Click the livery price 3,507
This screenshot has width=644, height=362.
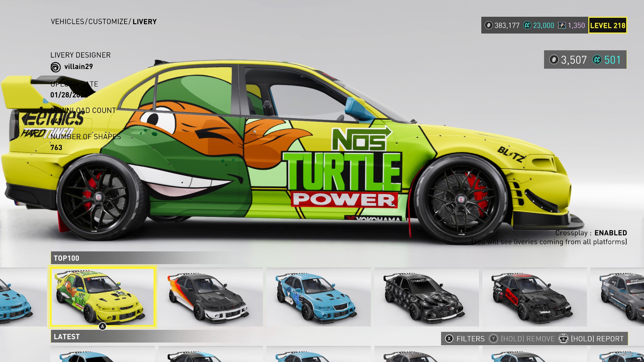[x=574, y=60]
